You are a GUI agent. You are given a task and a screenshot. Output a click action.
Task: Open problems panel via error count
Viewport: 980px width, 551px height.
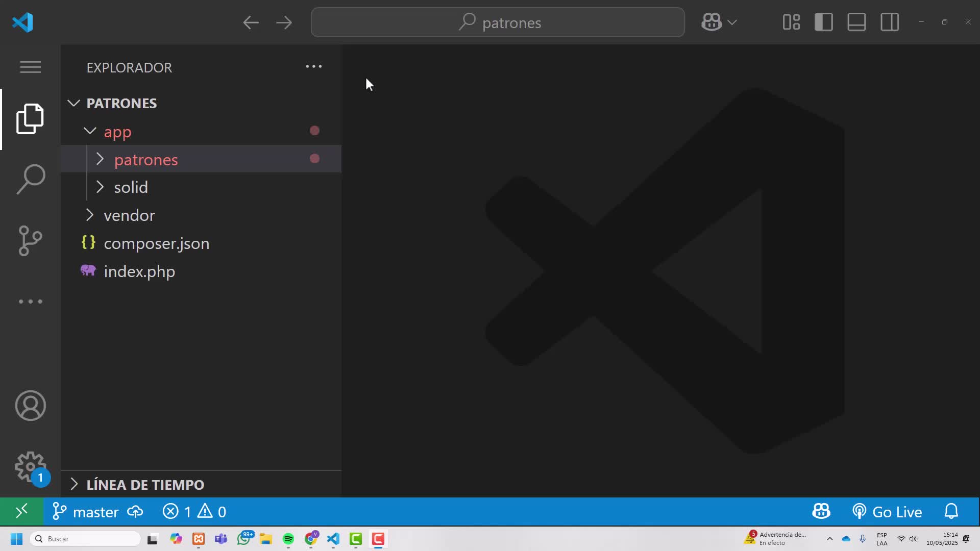tap(177, 511)
